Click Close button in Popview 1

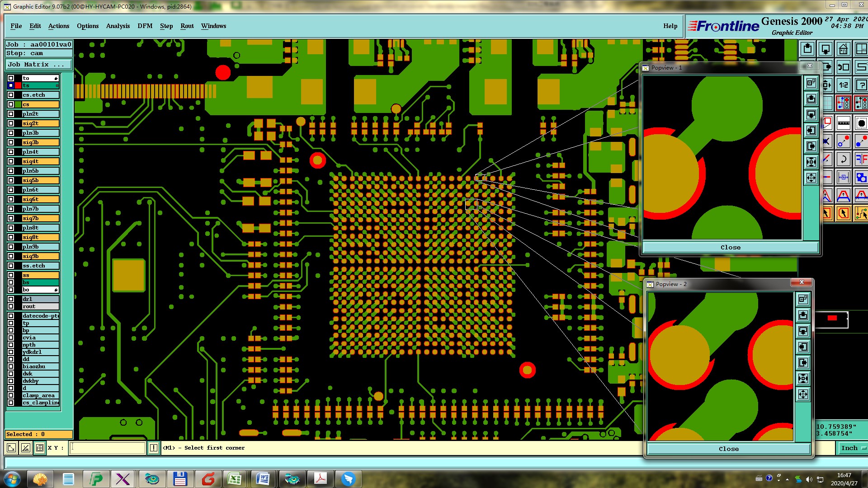click(730, 247)
